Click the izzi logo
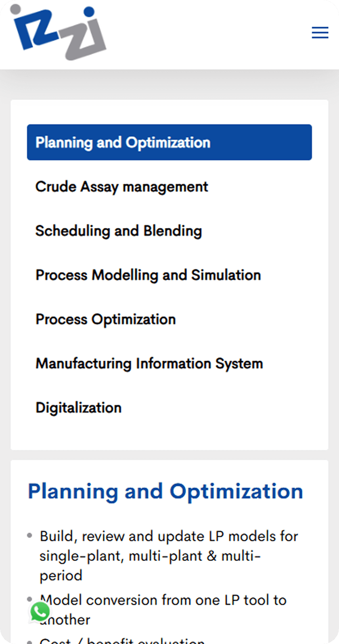The image size is (339, 644). (59, 33)
